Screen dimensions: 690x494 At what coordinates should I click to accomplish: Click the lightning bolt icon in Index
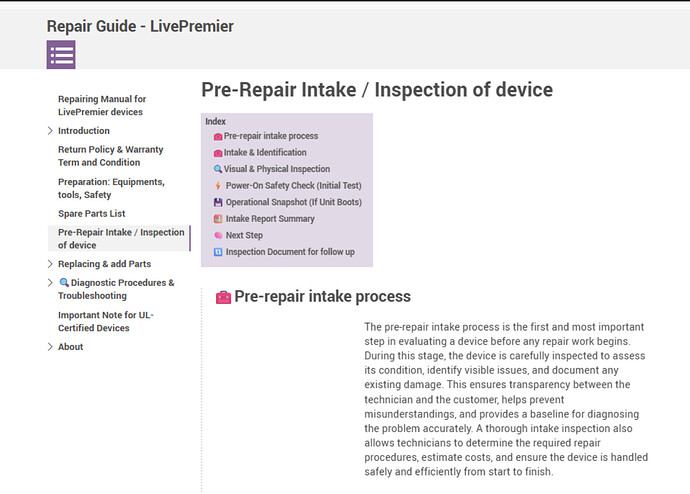(x=218, y=186)
